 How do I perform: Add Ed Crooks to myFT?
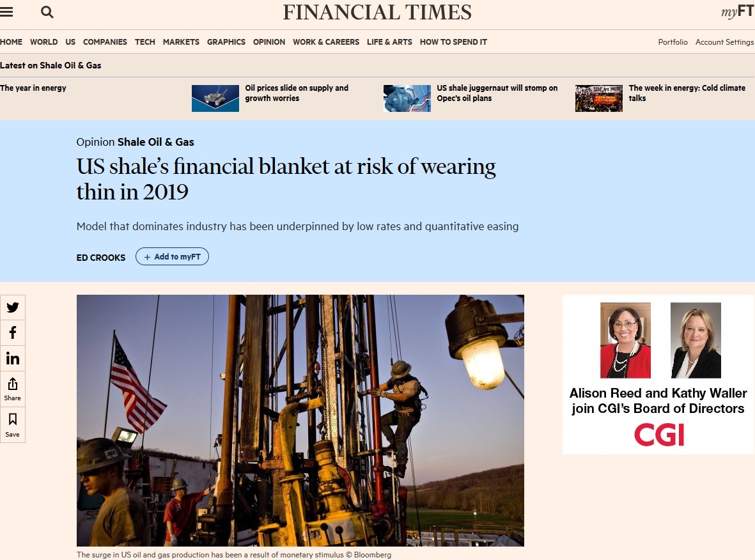click(x=172, y=256)
